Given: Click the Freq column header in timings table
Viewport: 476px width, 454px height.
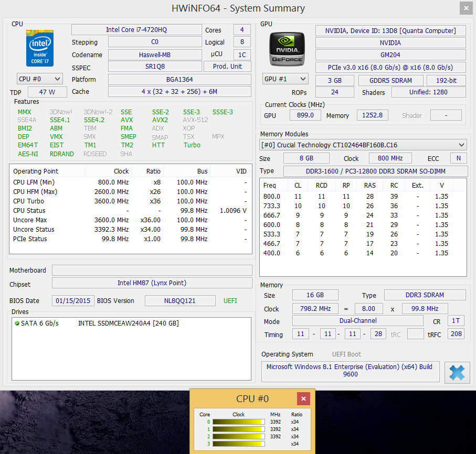Looking at the screenshot, I should 274,185.
